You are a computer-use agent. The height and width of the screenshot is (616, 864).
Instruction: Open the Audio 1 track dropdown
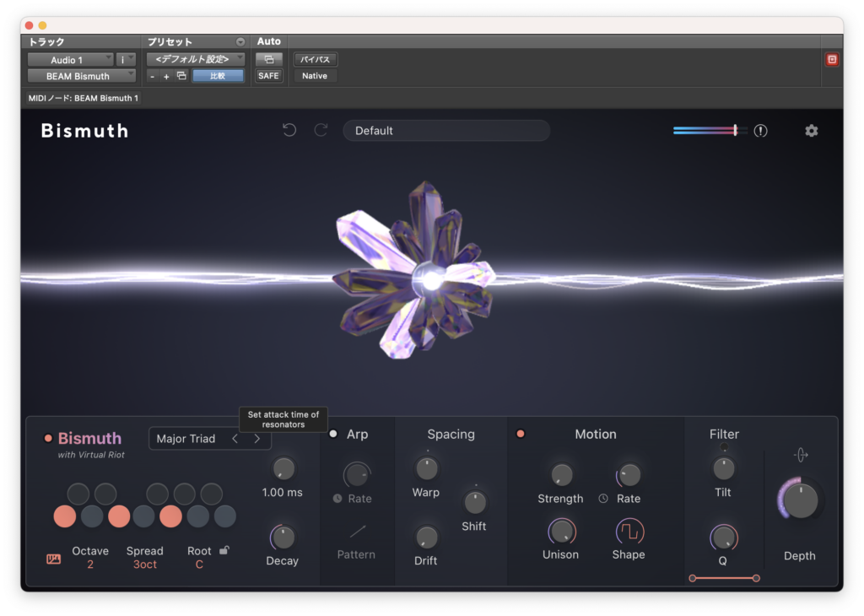coord(71,60)
